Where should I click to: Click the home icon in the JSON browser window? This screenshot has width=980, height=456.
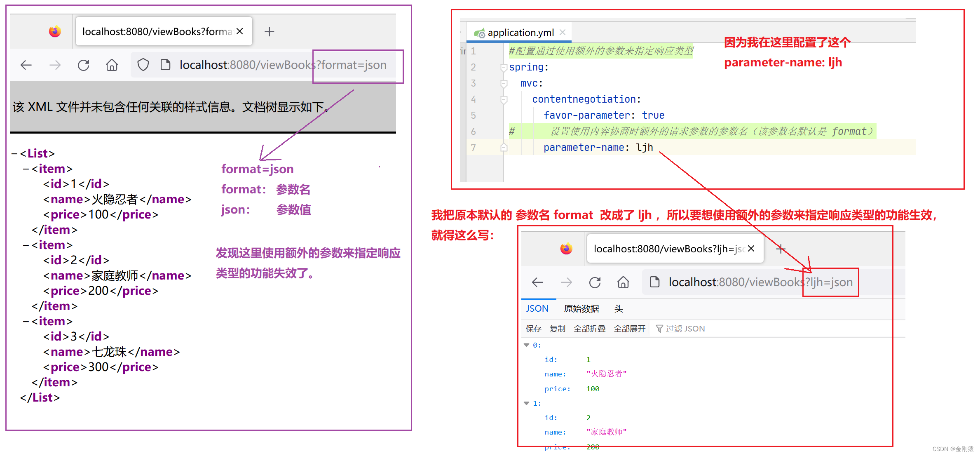tap(623, 282)
